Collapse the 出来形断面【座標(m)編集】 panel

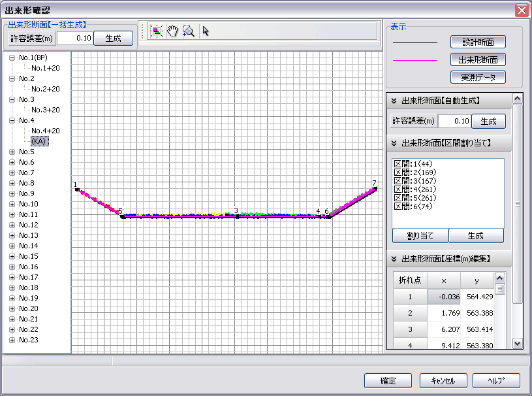(394, 259)
